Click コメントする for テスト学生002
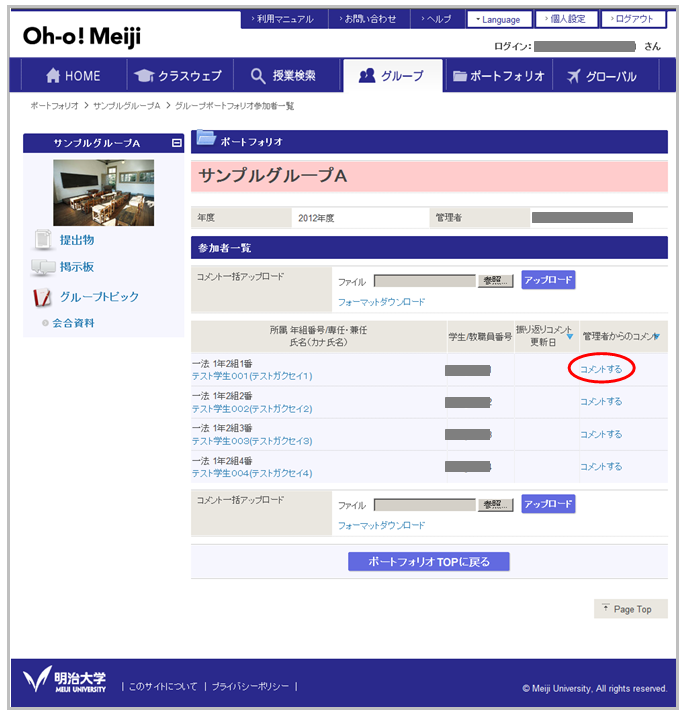This screenshot has width=688, height=716. (x=601, y=401)
